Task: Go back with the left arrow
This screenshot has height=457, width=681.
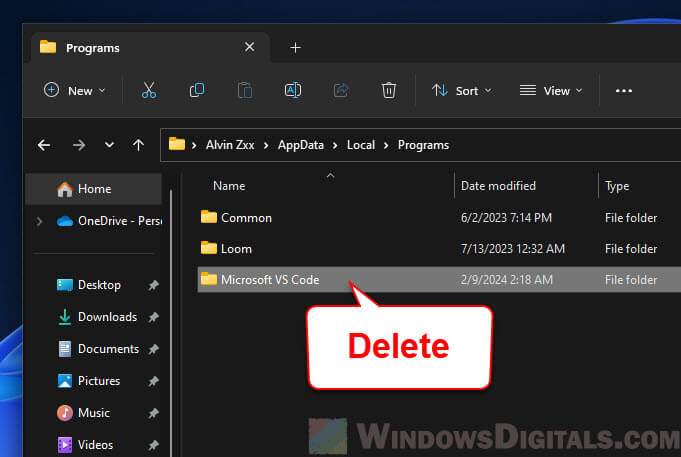Action: point(44,145)
